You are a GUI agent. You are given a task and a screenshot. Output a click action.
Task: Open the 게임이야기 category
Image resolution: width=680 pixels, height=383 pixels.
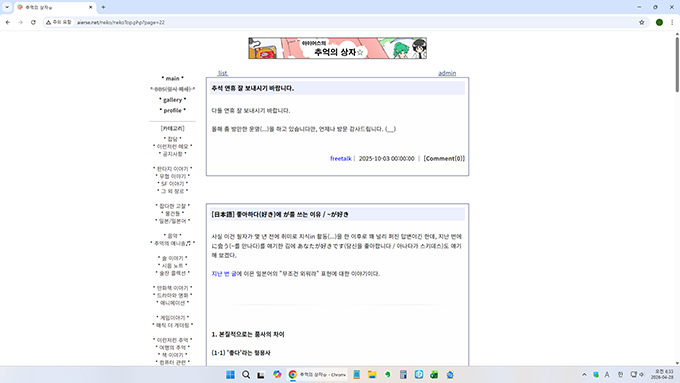[173, 318]
